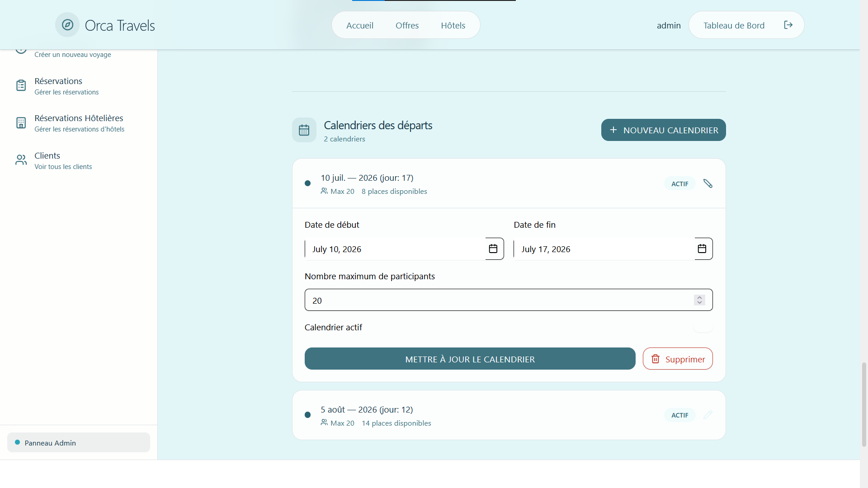The width and height of the screenshot is (868, 488).
Task: Click the "8 places disponibles" text
Action: coord(394,192)
